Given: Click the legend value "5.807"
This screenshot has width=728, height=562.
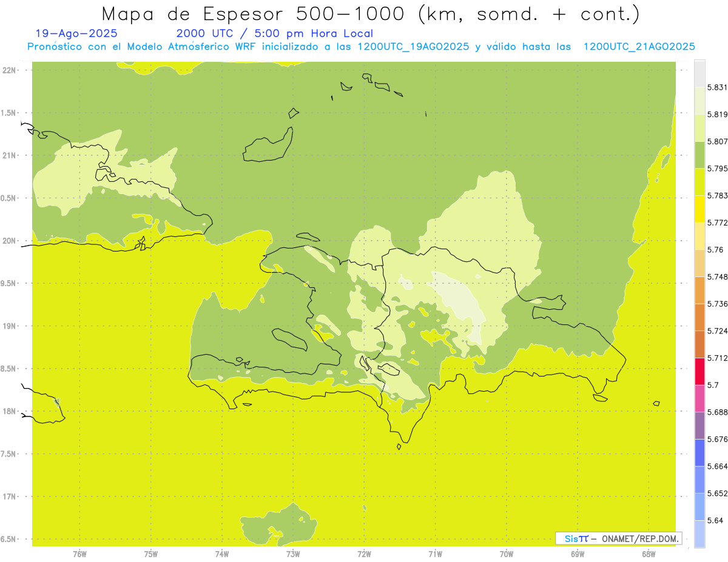Looking at the screenshot, I should click(717, 141).
